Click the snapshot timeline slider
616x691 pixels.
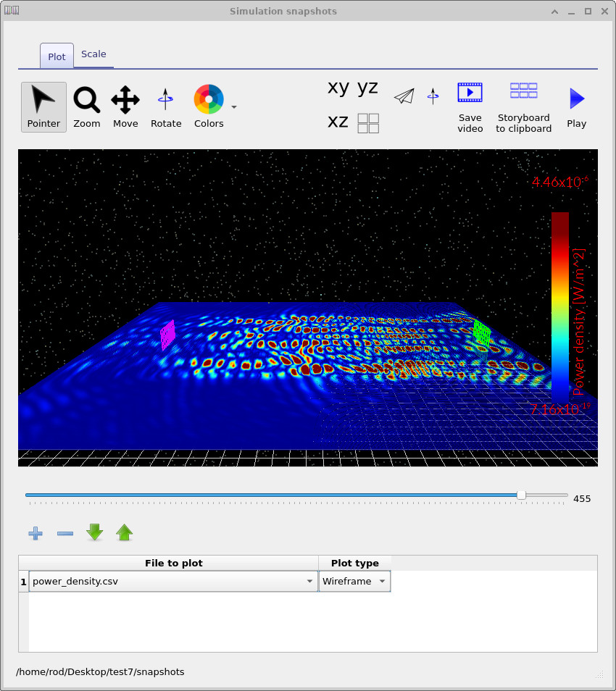pos(521,495)
